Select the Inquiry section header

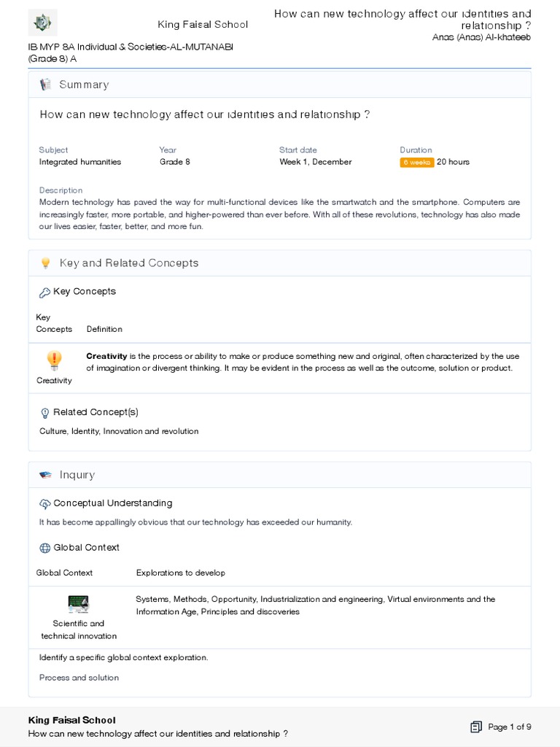coord(77,475)
